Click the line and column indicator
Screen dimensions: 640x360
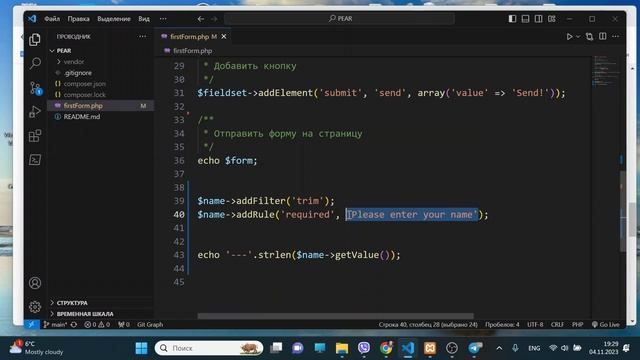[428, 324]
